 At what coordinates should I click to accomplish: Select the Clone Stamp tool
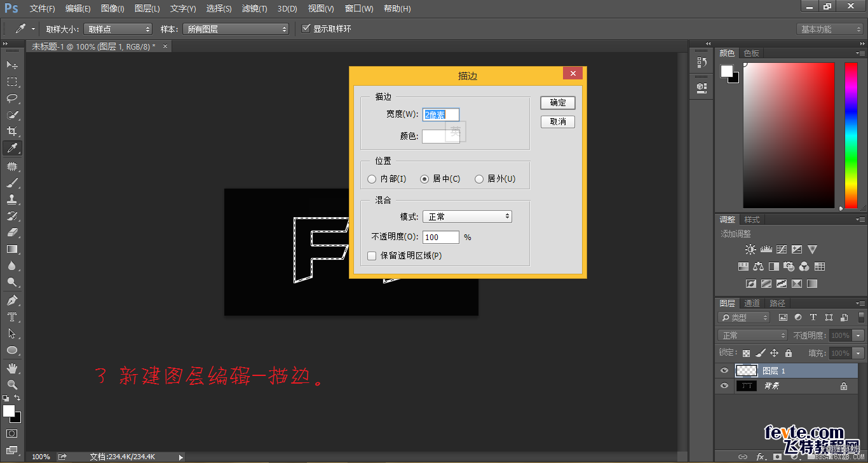point(11,199)
